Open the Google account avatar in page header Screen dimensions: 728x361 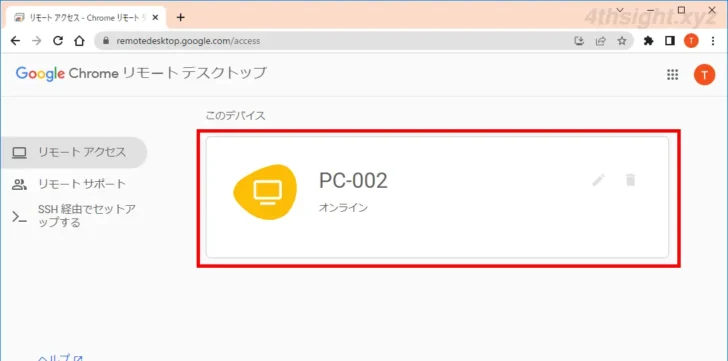[x=704, y=75]
